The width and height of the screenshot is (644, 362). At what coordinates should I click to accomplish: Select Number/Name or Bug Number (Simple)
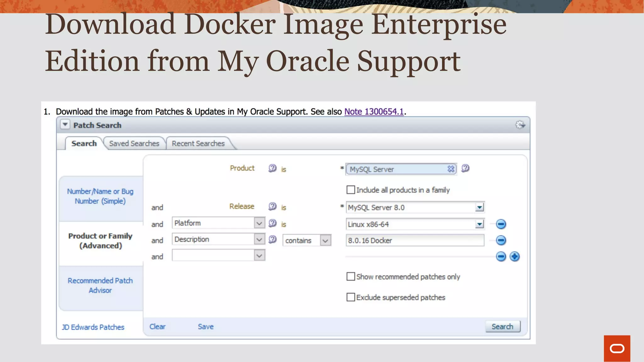pyautogui.click(x=100, y=196)
